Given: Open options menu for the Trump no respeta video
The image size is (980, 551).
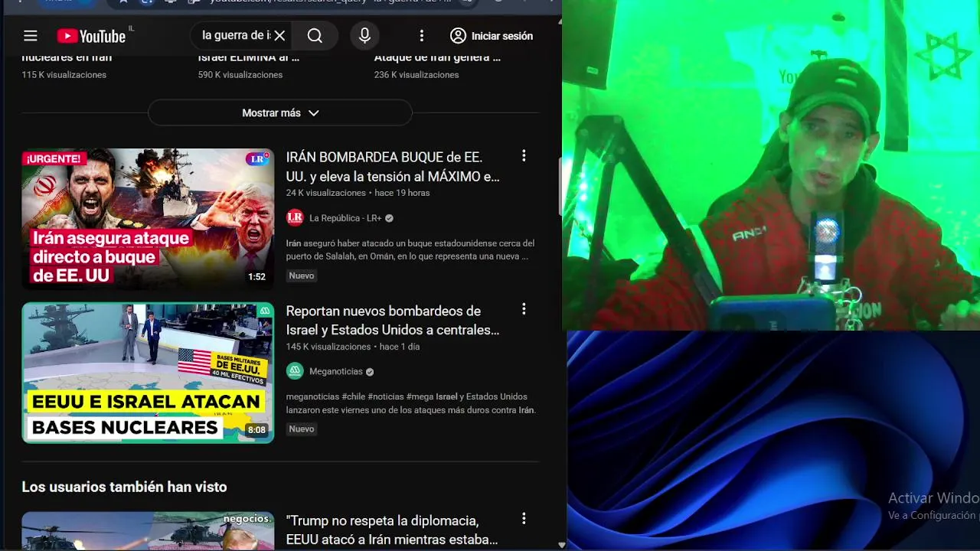Looking at the screenshot, I should tap(524, 519).
